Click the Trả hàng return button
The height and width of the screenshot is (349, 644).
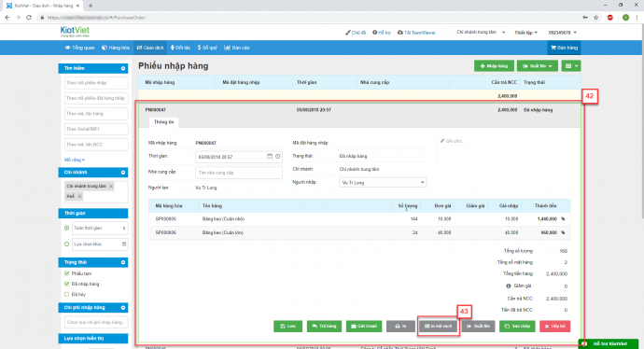coord(324,326)
